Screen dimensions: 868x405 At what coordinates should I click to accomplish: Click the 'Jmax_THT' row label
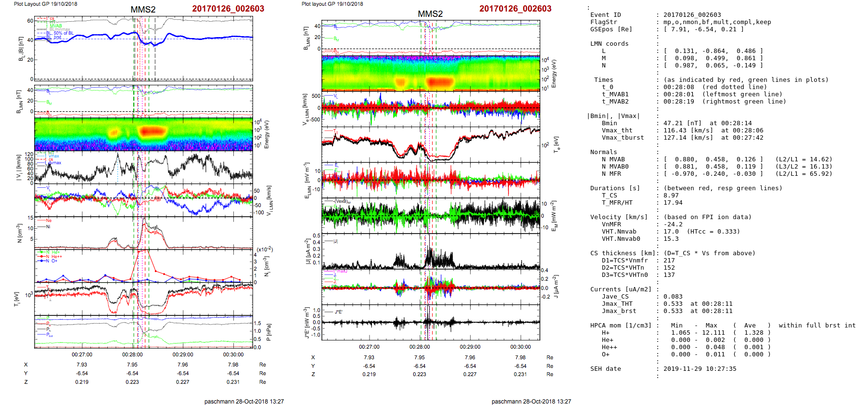(x=617, y=304)
